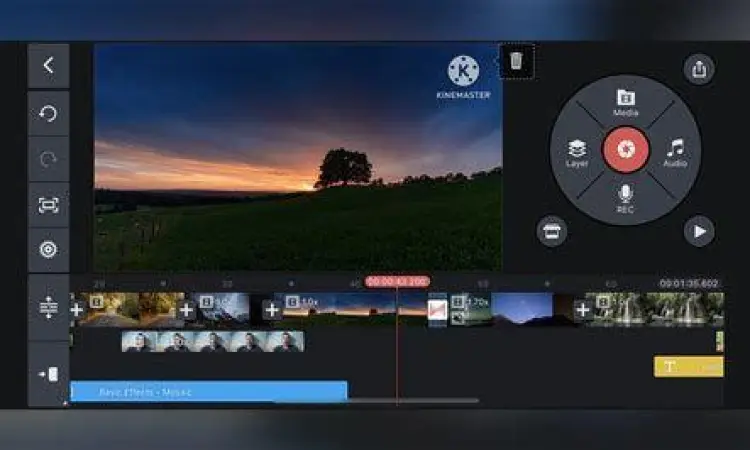Screen dimensions: 750x450
Task: Redo the last undone edit
Action: 48,159
